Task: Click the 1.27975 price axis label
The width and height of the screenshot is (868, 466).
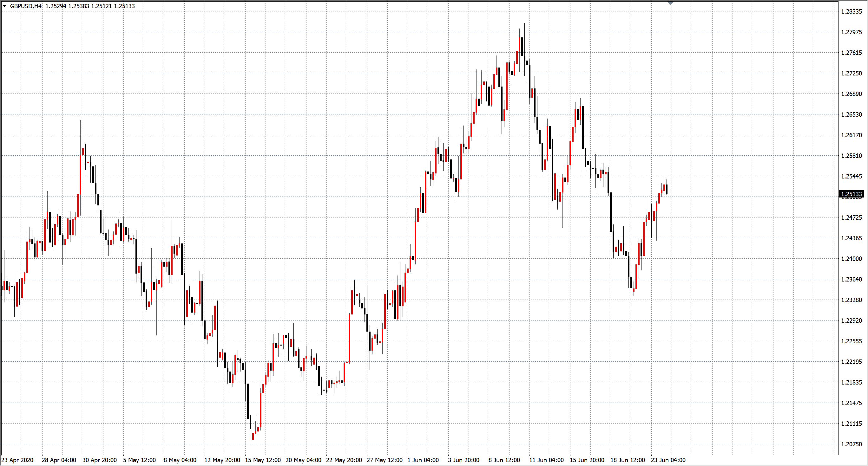Action: 852,32
